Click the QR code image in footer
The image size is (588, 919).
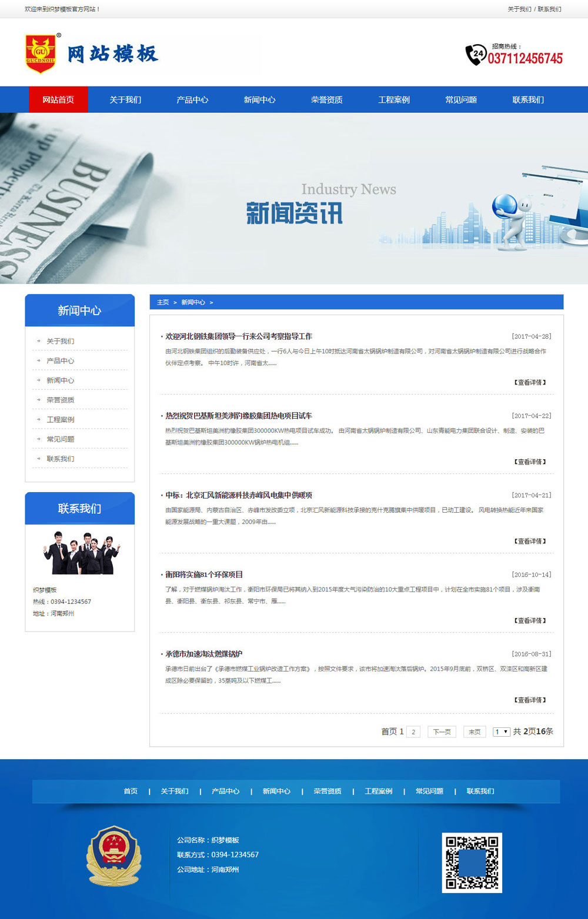[472, 863]
